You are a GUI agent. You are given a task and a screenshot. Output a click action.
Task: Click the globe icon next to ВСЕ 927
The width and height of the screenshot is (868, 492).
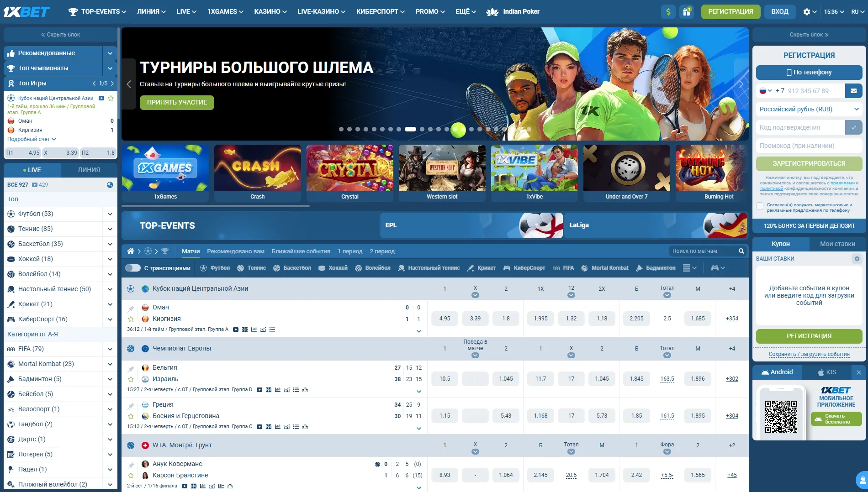click(x=109, y=185)
